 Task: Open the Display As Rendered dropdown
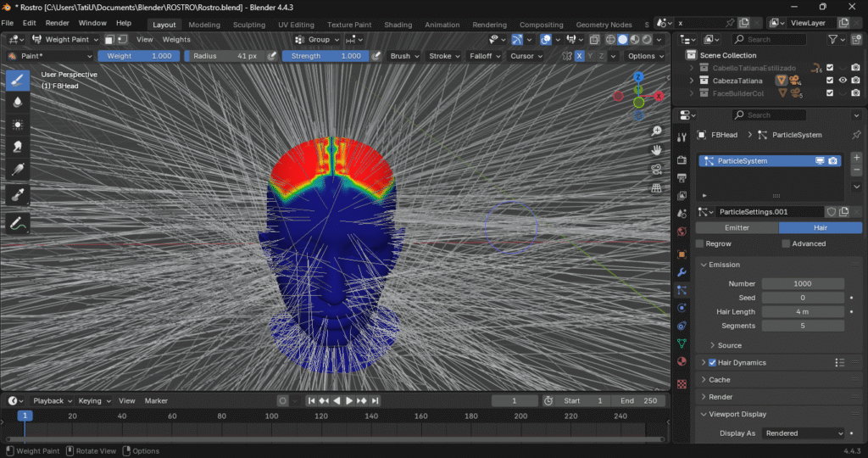(803, 433)
